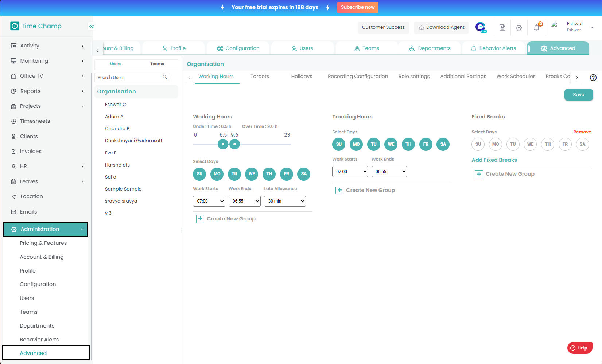Viewport: 602px width, 364px height.
Task: Switch to the Holidays tab
Action: point(302,77)
